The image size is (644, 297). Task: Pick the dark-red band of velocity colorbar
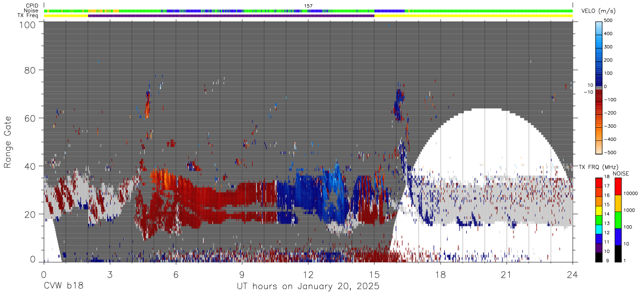coord(599,95)
